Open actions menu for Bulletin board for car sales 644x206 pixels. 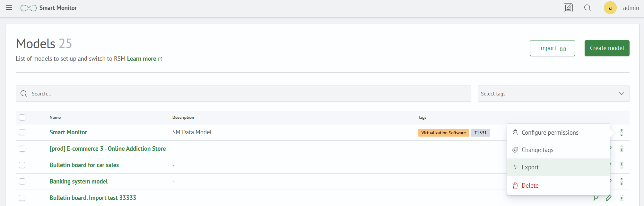(622, 165)
